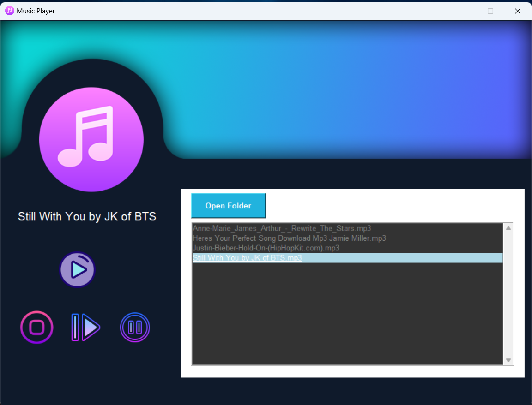Screen dimensions: 532x405
Task: Click the Music Player title bar icon
Action: coord(10,11)
